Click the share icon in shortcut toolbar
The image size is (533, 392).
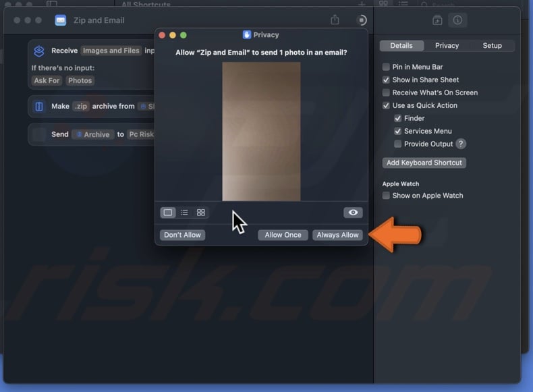click(335, 20)
